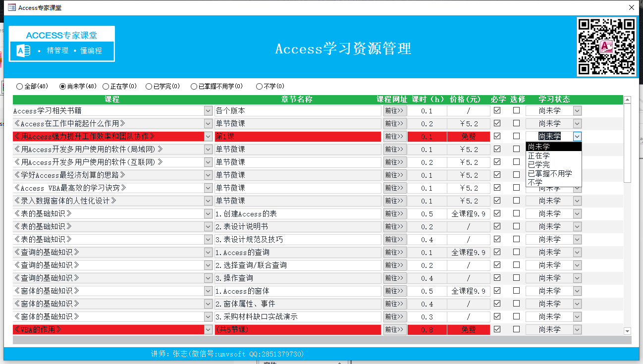Viewport: 643px width, 364px height.
Task: Toggle 选修 checkbox in (共5节课) row
Action: click(516, 329)
